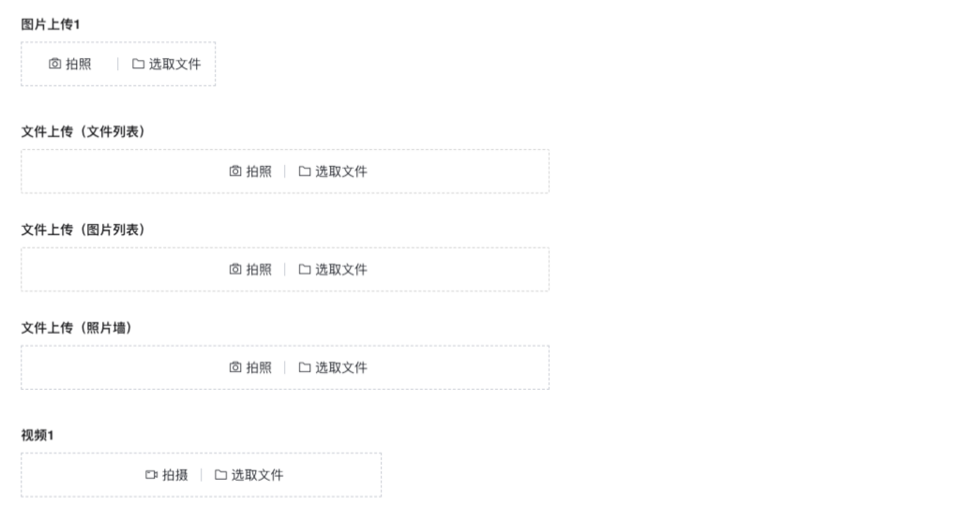980x522 pixels.
Task: Select 选取文件 label under 文件上传（文件列表）
Action: click(x=341, y=172)
